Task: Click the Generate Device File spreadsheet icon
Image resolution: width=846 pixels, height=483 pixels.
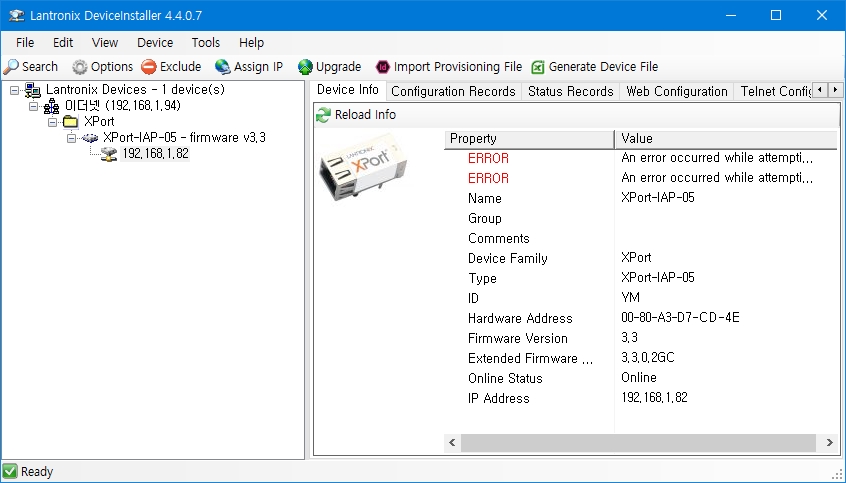Action: point(538,67)
